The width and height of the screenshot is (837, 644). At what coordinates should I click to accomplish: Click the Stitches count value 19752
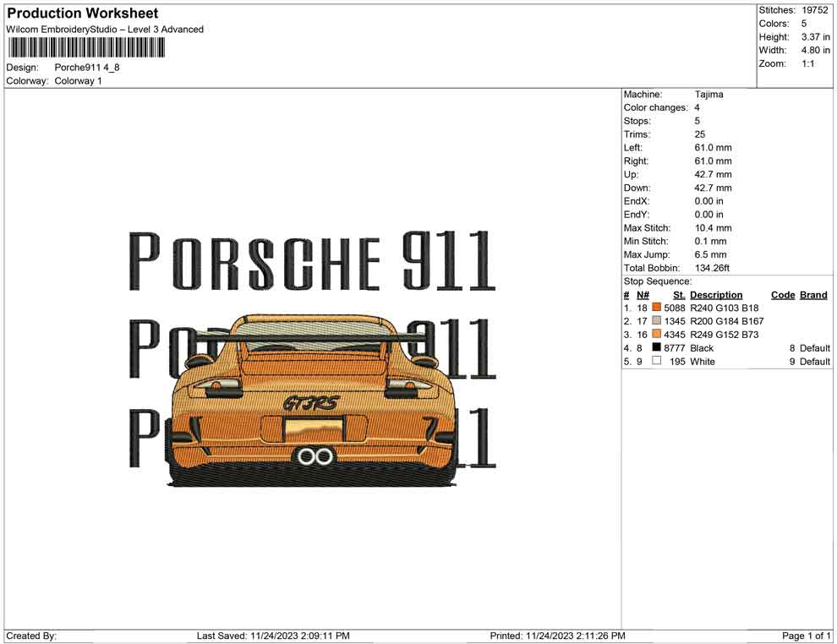click(815, 10)
